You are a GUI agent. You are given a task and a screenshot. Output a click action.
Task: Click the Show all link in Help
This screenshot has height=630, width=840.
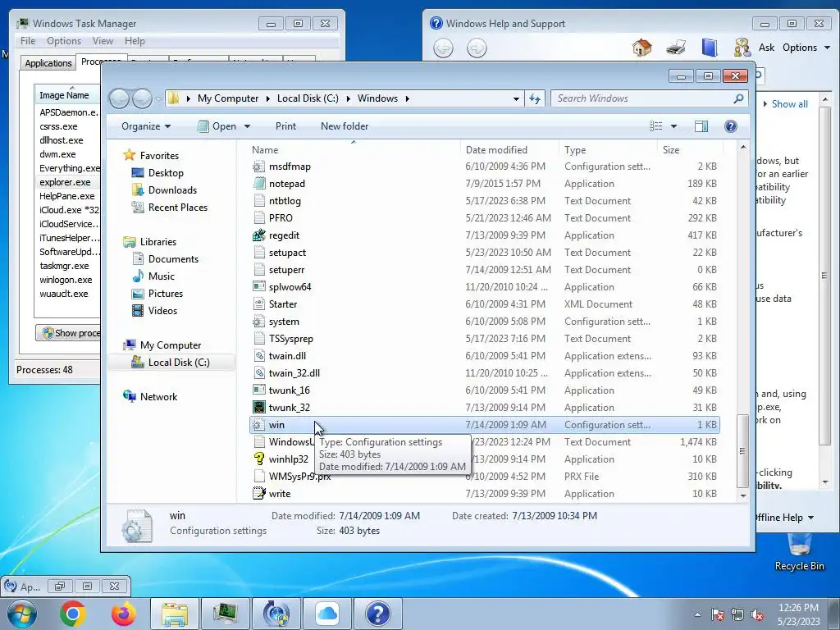790,104
